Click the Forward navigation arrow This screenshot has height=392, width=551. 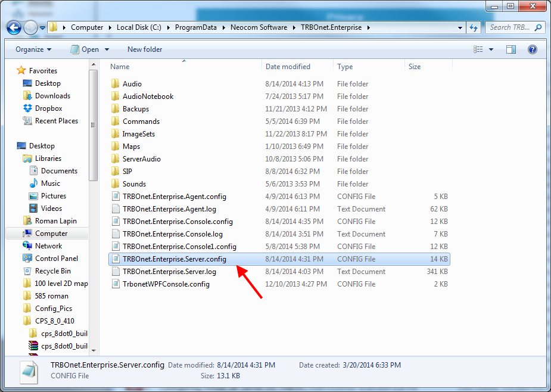click(30, 27)
